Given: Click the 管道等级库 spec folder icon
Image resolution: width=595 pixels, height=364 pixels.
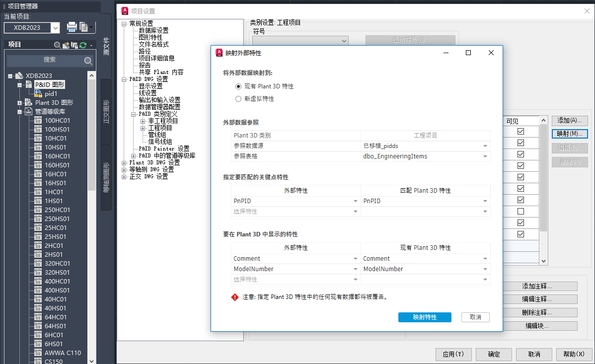Looking at the screenshot, I should point(28,111).
